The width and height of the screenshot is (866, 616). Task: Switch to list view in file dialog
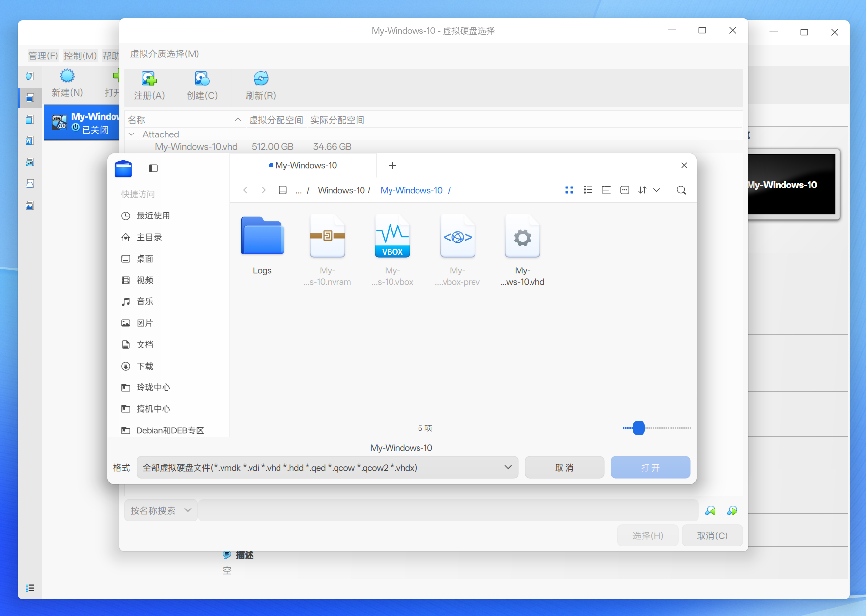coord(588,190)
